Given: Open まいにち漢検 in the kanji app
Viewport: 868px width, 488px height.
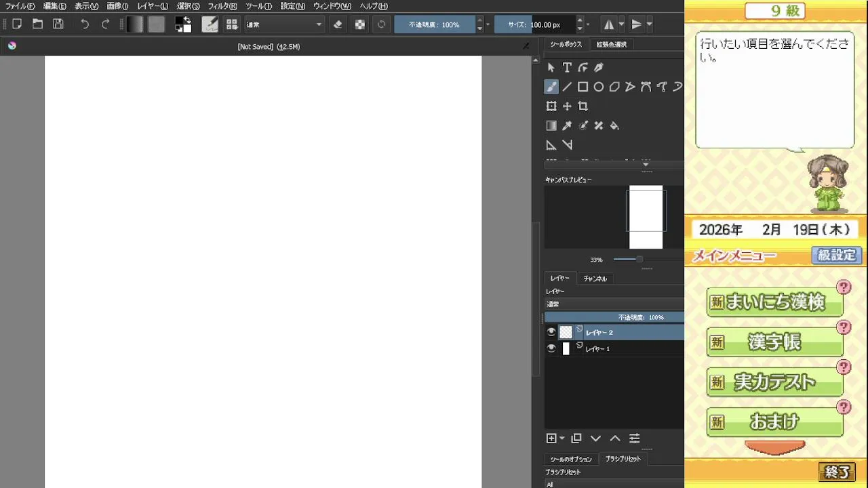Looking at the screenshot, I should coord(775,302).
